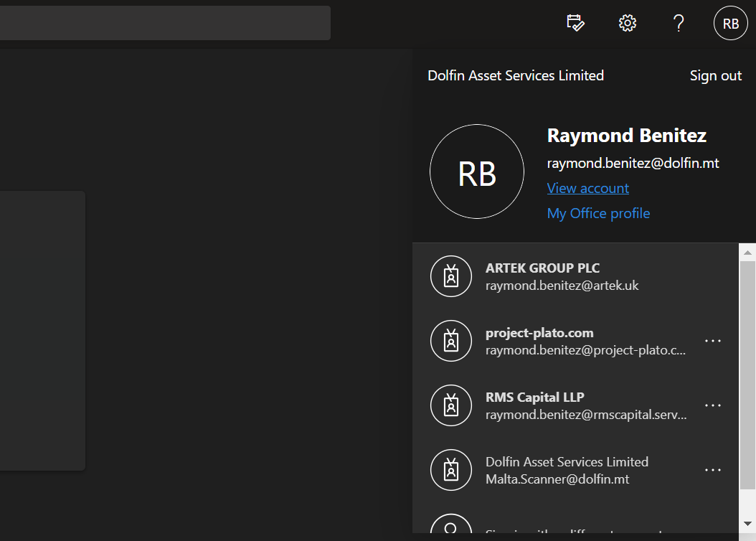Open the View account link
756x541 pixels.
pyautogui.click(x=587, y=188)
